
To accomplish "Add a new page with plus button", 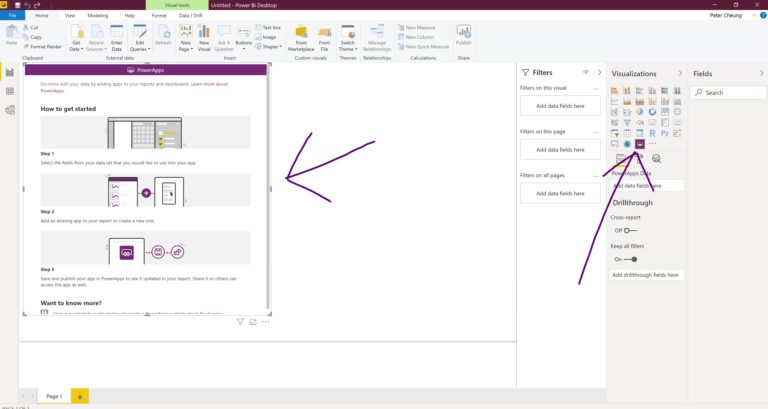I will (80, 396).
